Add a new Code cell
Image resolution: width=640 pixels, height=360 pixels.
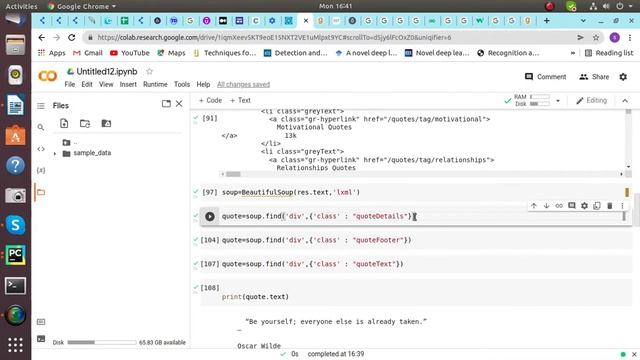coord(210,100)
